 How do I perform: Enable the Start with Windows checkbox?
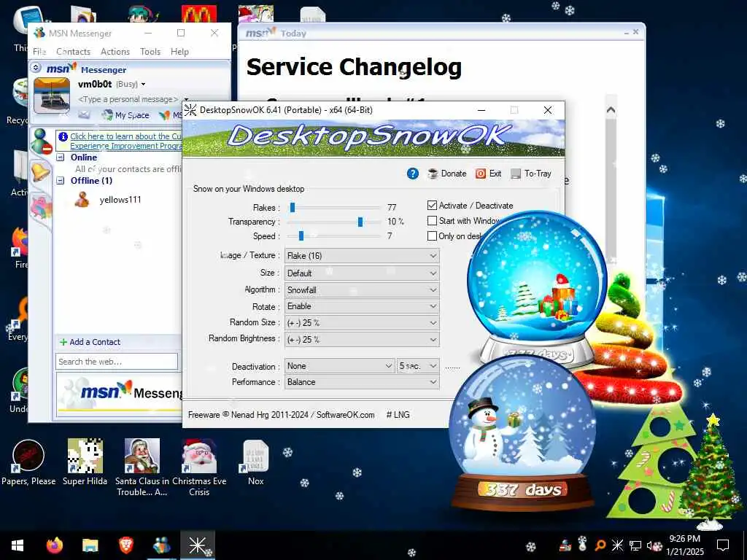pyautogui.click(x=432, y=220)
